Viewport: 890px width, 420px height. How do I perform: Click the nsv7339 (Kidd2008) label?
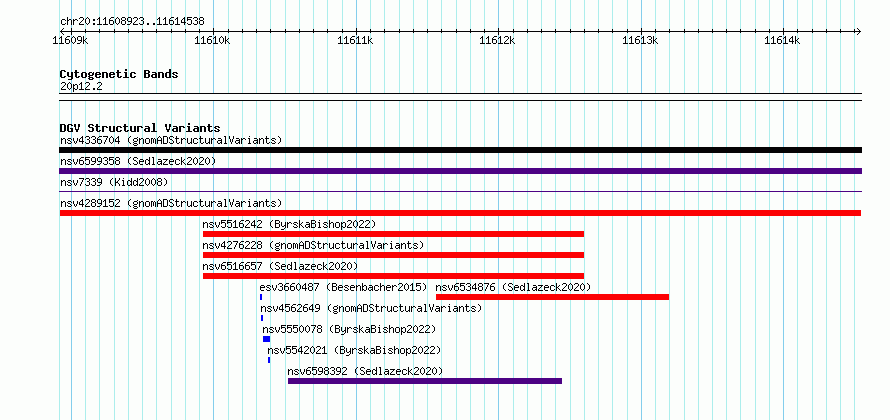coord(114,182)
